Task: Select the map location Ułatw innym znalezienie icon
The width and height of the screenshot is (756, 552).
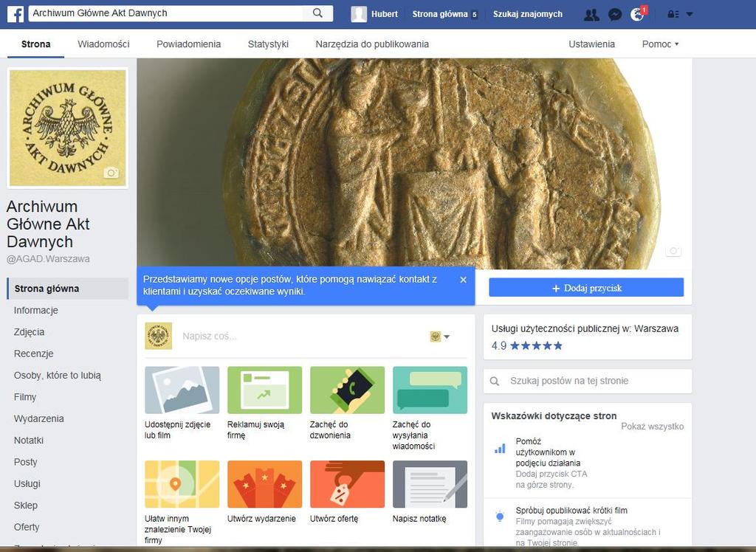Action: 182,484
